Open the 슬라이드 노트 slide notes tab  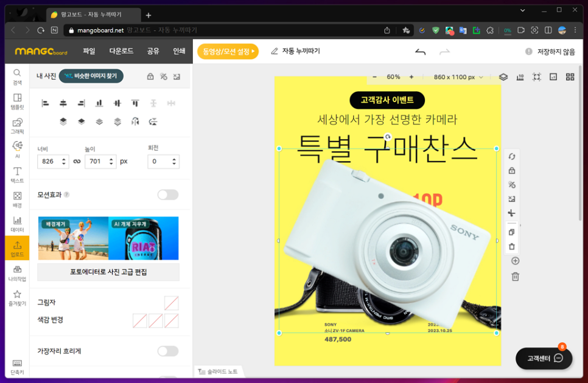click(x=219, y=371)
